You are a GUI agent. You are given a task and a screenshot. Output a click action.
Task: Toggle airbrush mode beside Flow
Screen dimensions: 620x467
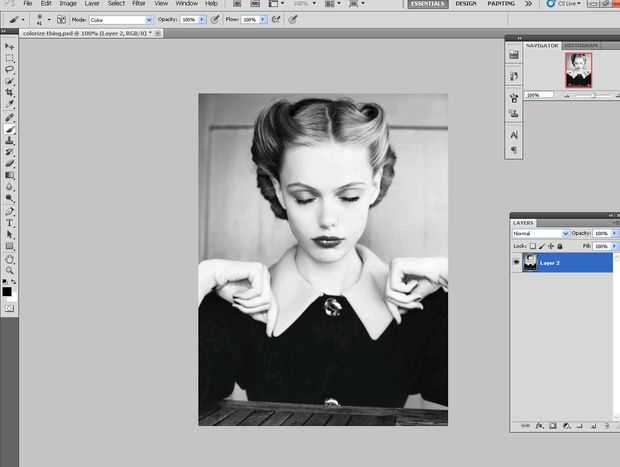point(275,19)
